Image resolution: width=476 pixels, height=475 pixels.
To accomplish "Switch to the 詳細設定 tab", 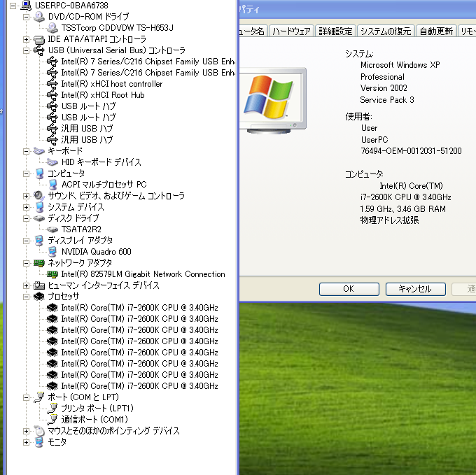I will coord(335,31).
